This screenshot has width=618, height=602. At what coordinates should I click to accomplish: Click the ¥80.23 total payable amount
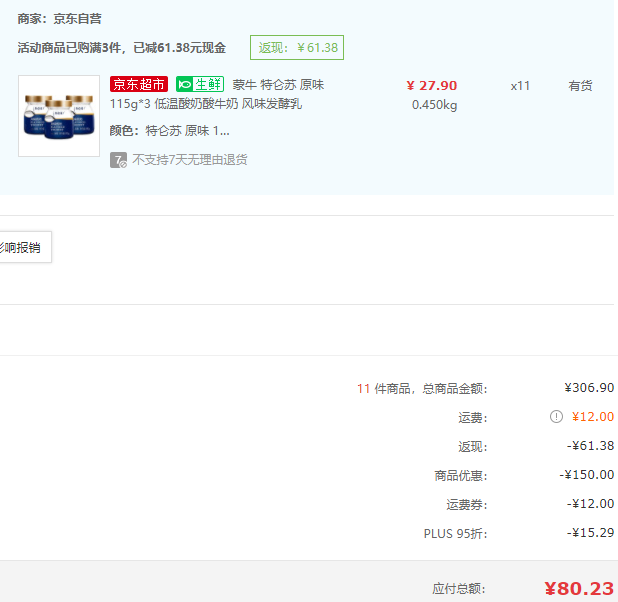tap(579, 588)
